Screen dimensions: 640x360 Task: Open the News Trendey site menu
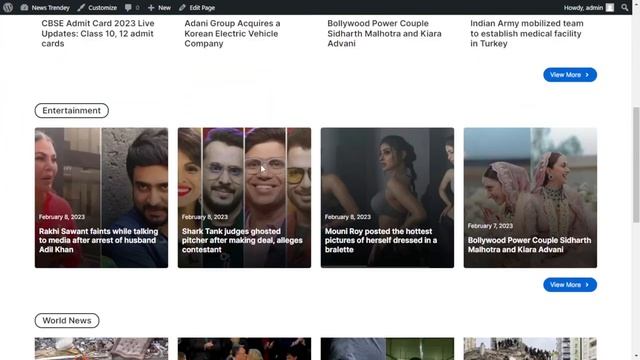coord(45,7)
